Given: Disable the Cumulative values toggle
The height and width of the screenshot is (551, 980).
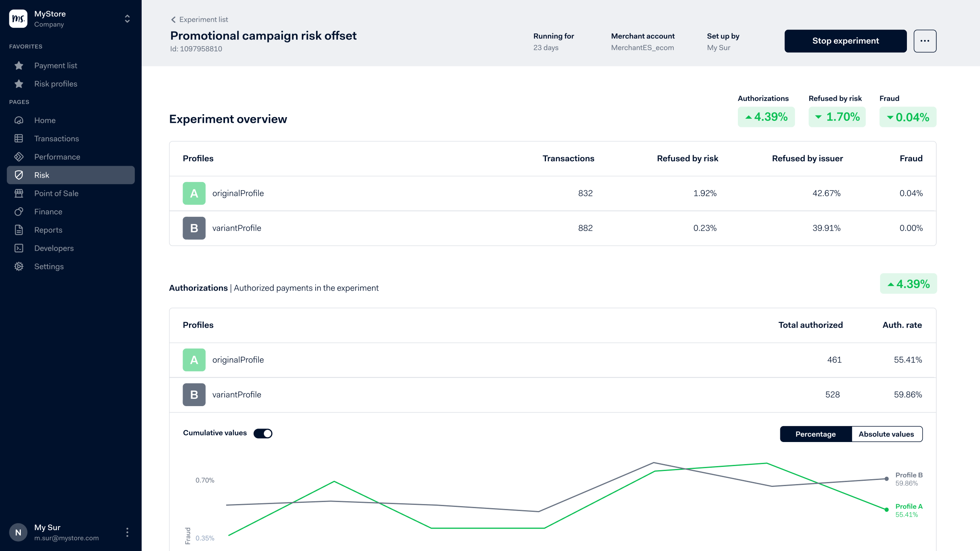Looking at the screenshot, I should 263,433.
